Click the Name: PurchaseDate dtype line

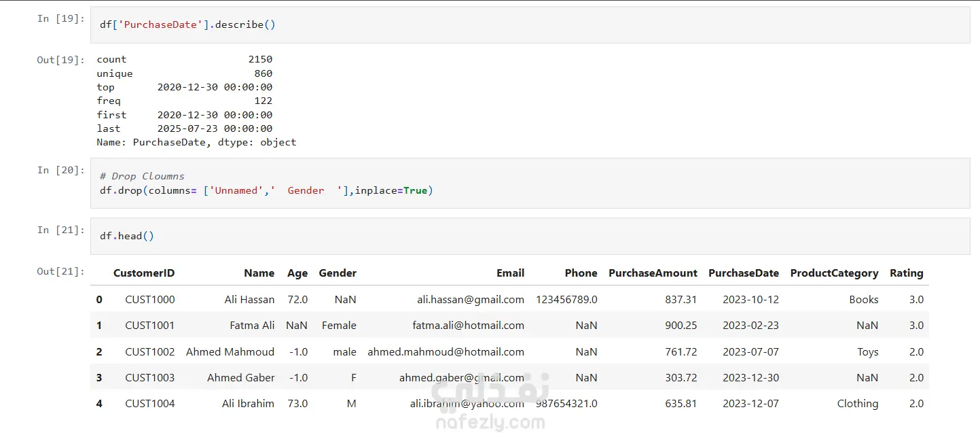click(196, 143)
